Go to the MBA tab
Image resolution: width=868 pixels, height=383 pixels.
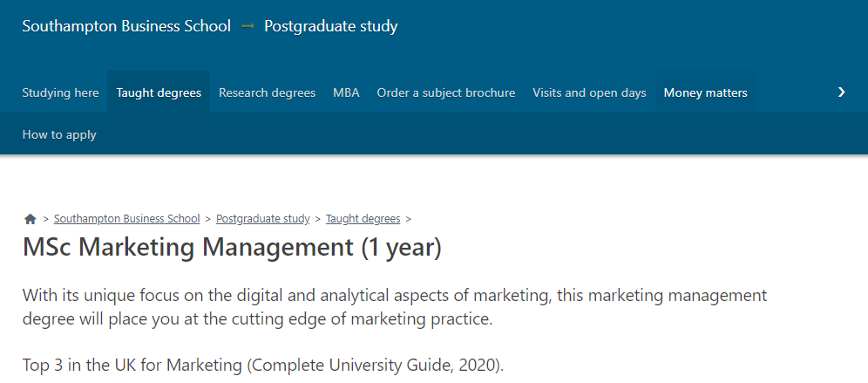[x=346, y=92]
